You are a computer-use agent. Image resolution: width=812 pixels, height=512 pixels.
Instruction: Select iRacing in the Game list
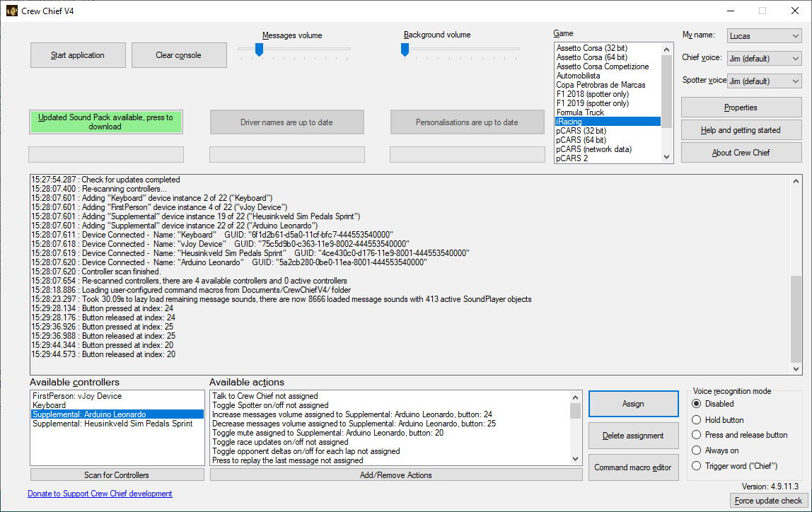point(608,122)
